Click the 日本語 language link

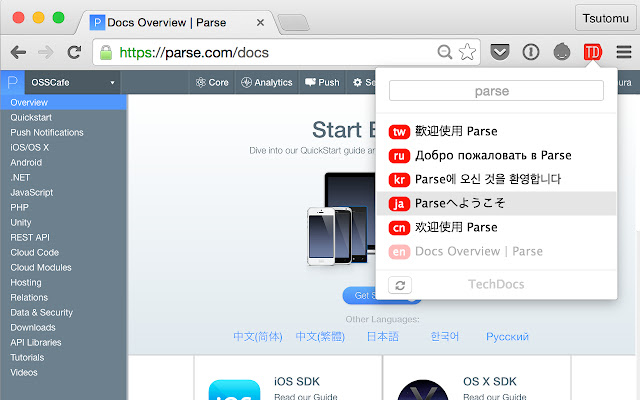382,337
